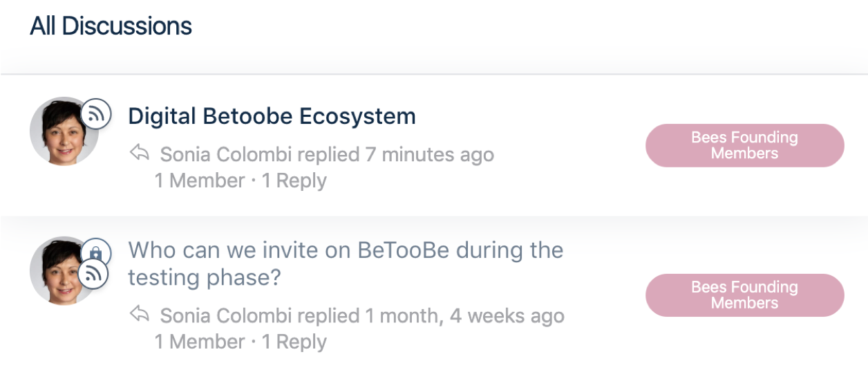Select Bees Founding Members tag on testing phase discussion
The image size is (868, 370).
[x=745, y=295]
